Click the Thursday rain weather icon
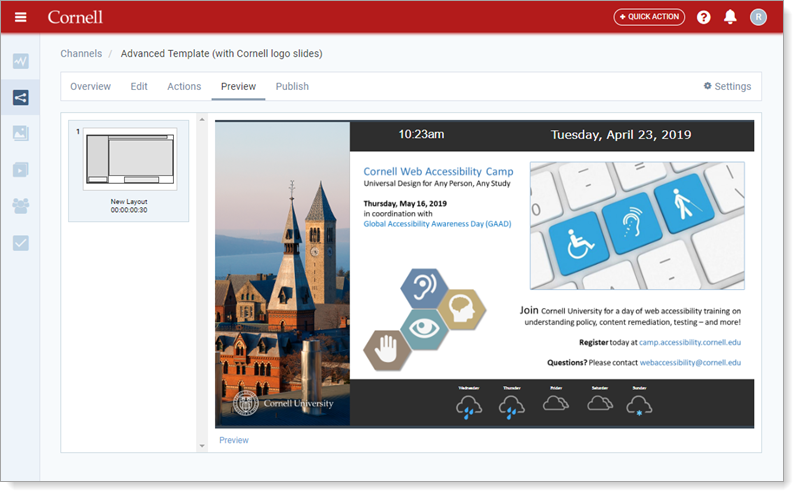Image resolution: width=799 pixels, height=497 pixels. click(512, 407)
